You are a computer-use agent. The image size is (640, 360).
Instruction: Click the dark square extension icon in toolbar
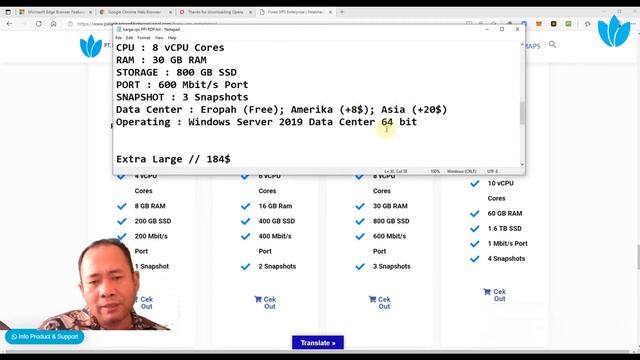[553, 24]
